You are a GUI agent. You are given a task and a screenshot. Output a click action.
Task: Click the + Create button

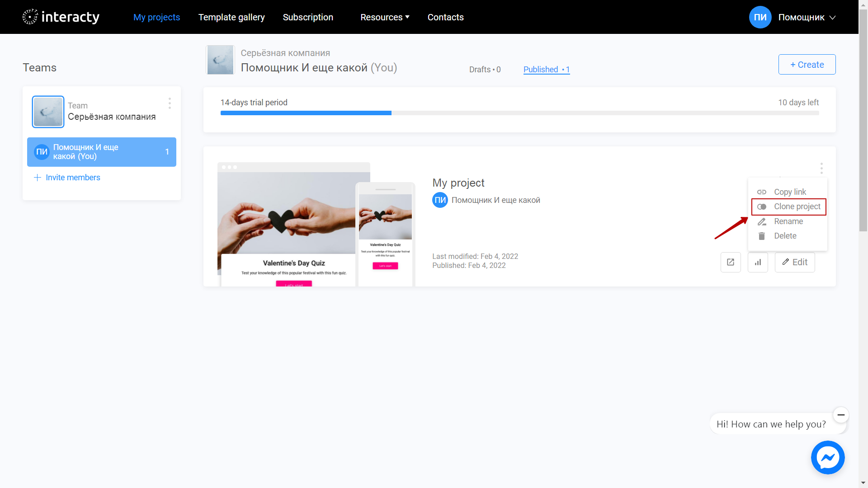click(807, 64)
